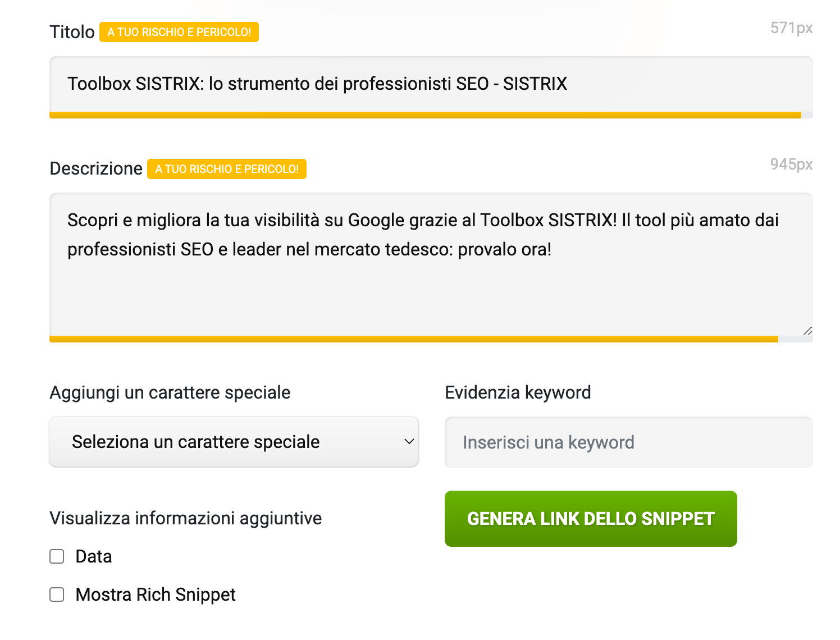Click the dropdown chevron arrow
The image size is (840, 640).
click(409, 442)
